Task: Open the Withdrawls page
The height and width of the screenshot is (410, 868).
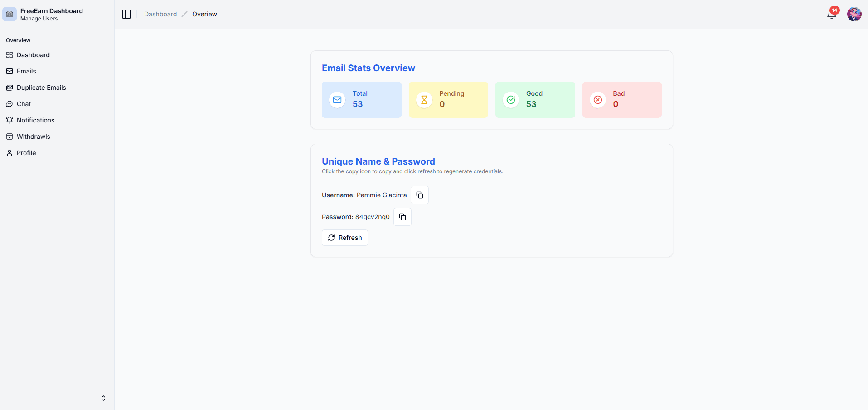Action: pos(33,137)
